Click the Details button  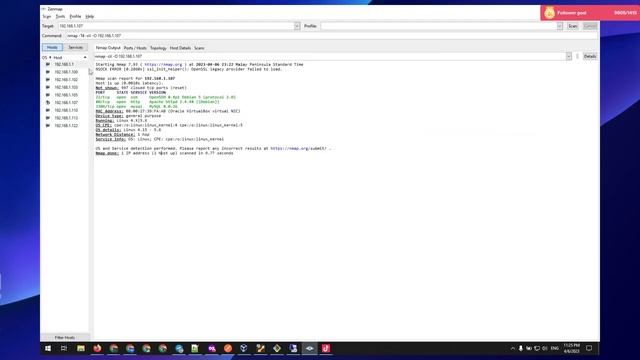coord(590,56)
